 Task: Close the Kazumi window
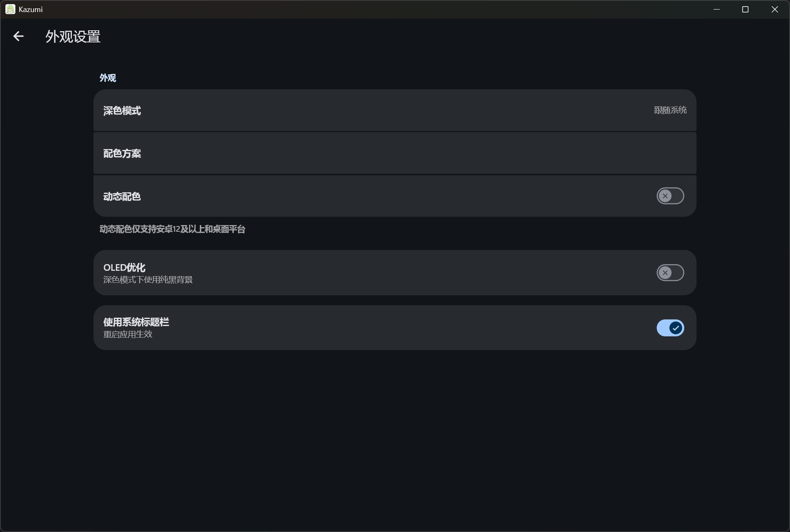[775, 9]
